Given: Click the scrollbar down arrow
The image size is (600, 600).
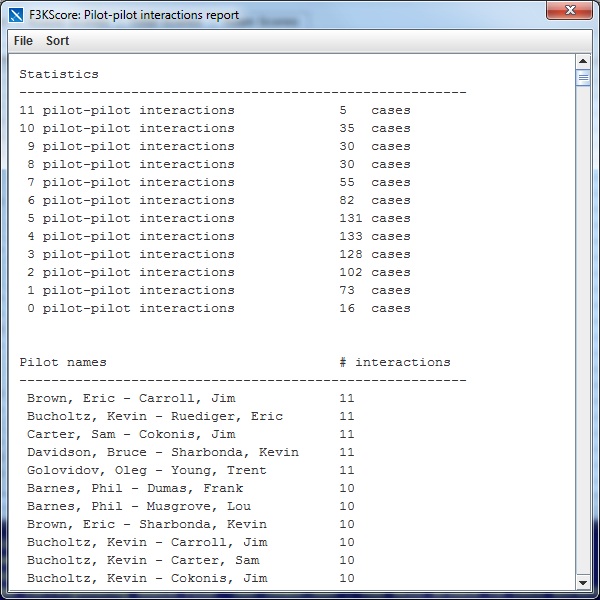Looking at the screenshot, I should 583,582.
